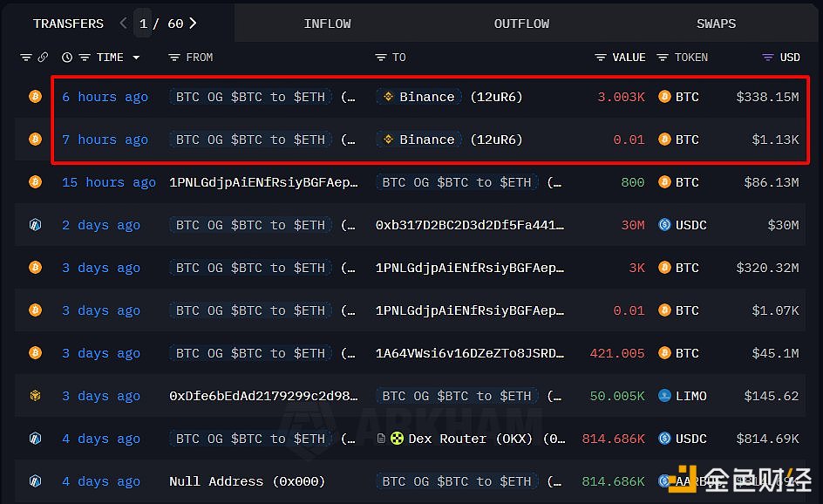The width and height of the screenshot is (823, 504).
Task: Click LIMO token icon
Action: coord(664,396)
